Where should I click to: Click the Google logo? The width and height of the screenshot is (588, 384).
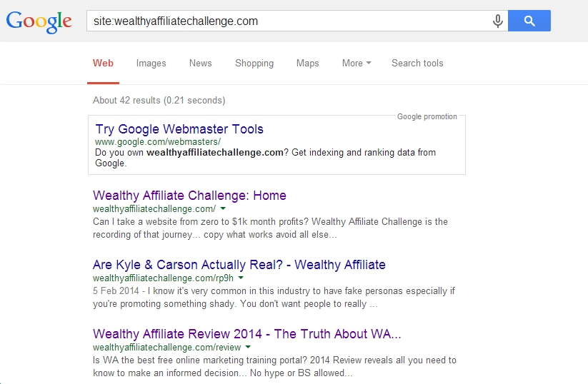(x=39, y=21)
